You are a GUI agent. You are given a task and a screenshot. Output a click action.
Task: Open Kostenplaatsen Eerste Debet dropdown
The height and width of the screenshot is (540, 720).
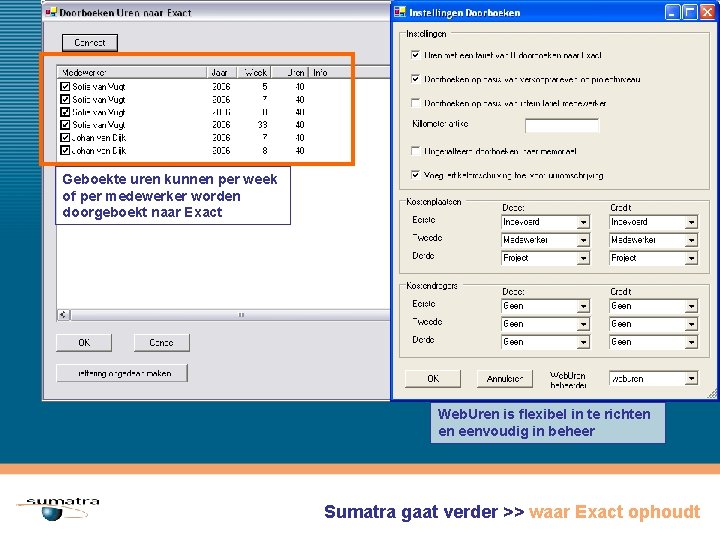pos(583,222)
